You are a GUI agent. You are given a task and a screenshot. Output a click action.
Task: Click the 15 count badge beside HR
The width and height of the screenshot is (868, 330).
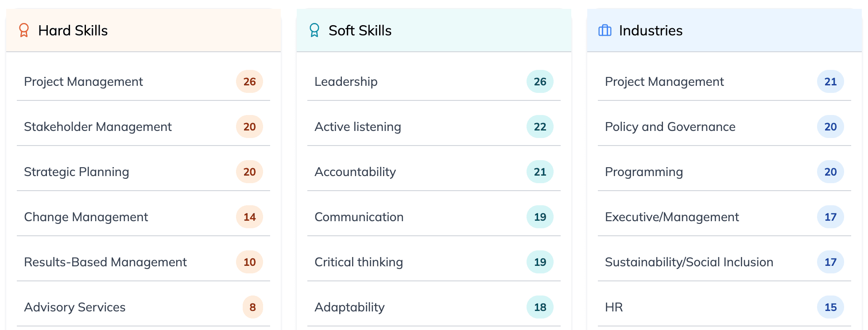point(830,307)
